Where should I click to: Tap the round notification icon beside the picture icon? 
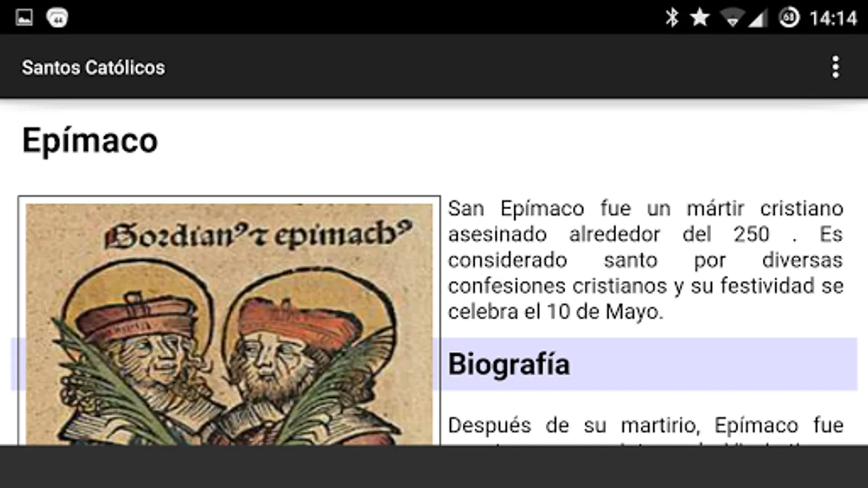pyautogui.click(x=57, y=17)
